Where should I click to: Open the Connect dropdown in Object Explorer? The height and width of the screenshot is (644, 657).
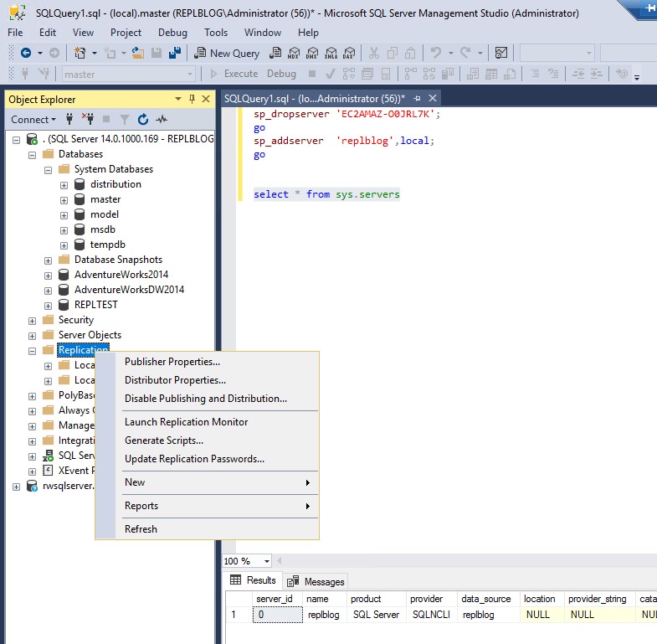(33, 120)
